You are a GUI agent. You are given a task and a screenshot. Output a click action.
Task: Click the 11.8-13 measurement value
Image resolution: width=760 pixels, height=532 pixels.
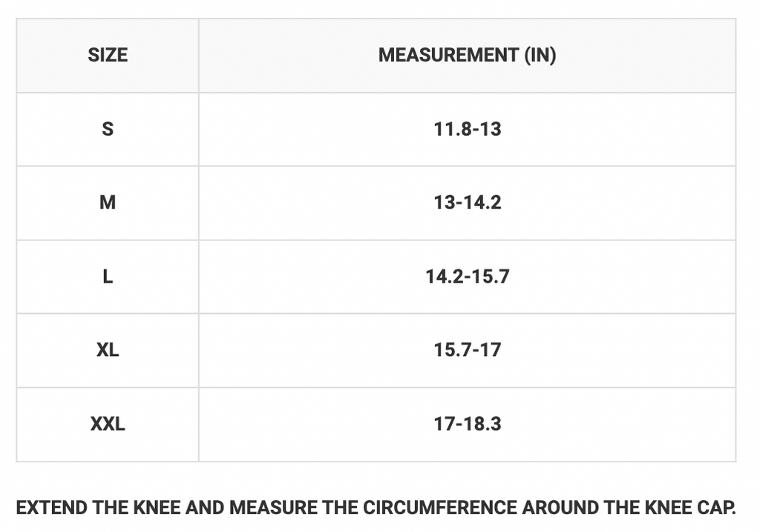(468, 129)
